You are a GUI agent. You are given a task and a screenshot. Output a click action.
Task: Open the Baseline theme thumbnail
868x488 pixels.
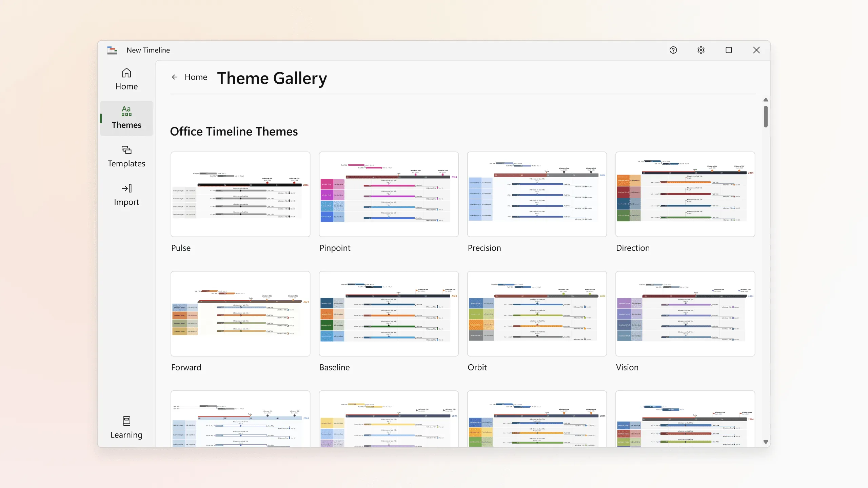click(389, 313)
